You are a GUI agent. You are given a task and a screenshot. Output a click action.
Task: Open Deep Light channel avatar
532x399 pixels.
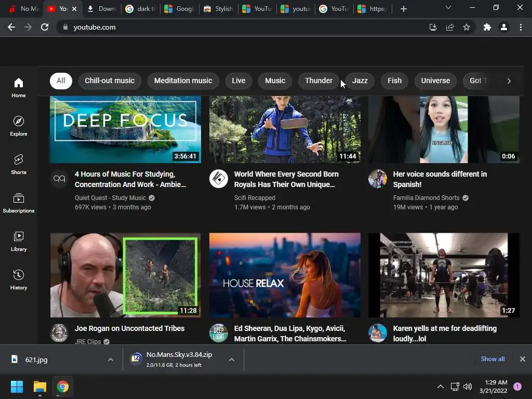click(219, 333)
